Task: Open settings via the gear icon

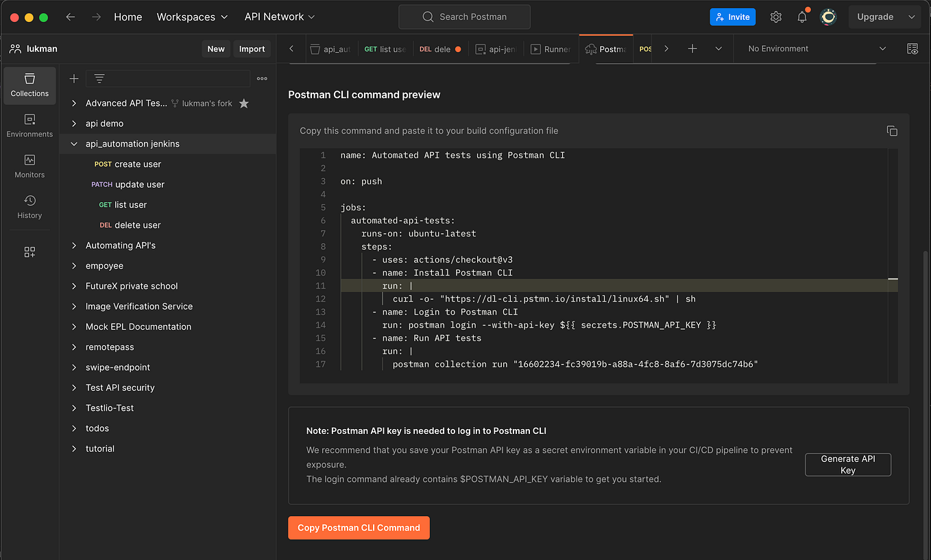Action: (775, 16)
